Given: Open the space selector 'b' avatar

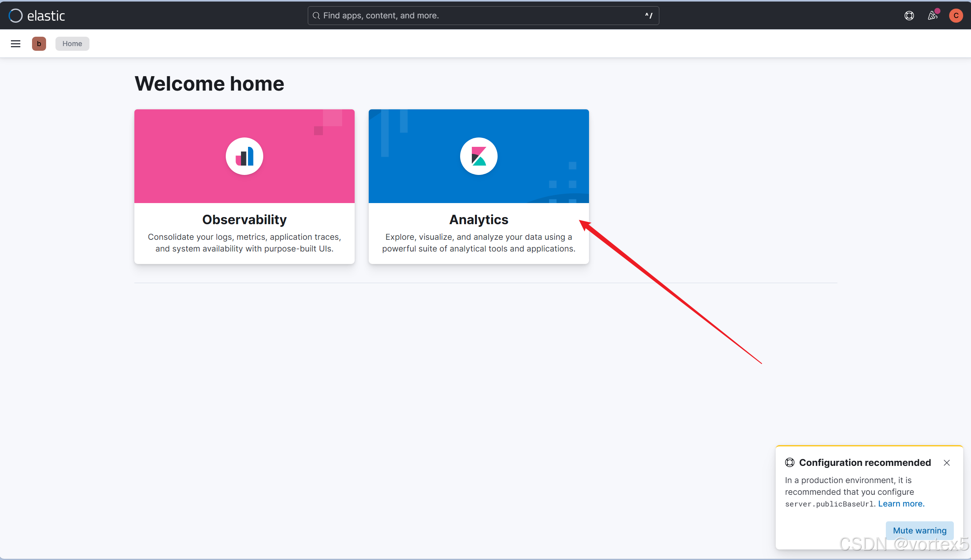Looking at the screenshot, I should (x=39, y=44).
